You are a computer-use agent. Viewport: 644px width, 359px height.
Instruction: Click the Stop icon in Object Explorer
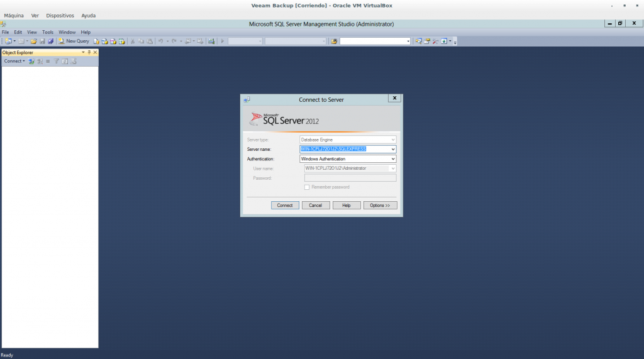pyautogui.click(x=48, y=61)
